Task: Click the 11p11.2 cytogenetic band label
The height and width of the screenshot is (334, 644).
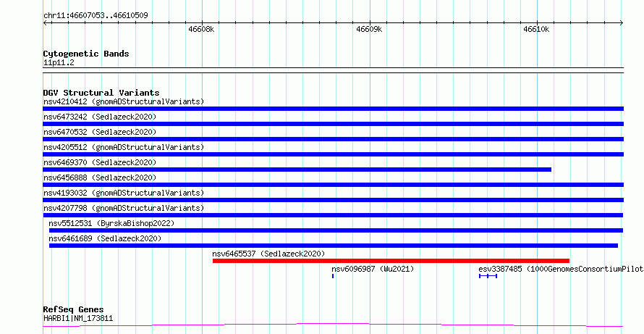Action: point(59,63)
